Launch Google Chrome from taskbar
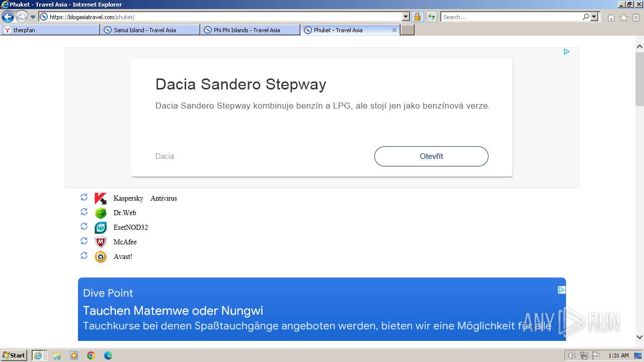644x362 pixels. click(91, 355)
